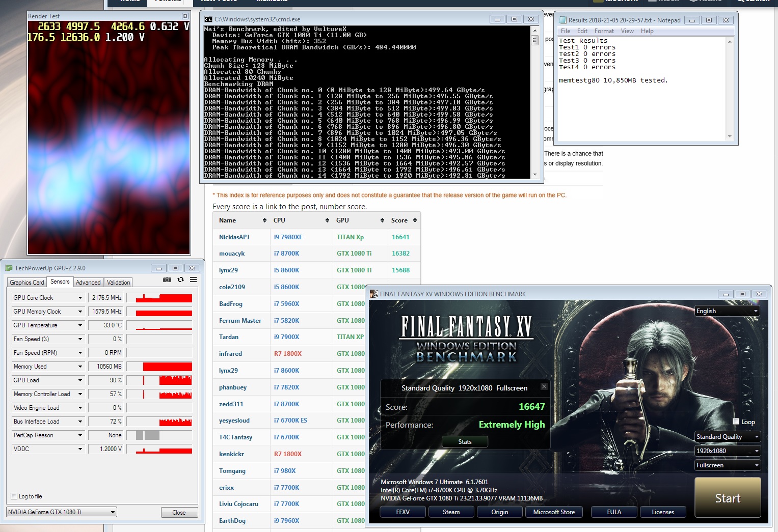Click the Notepad title bar icon
The height and width of the screenshot is (532, 778).
[x=562, y=20]
